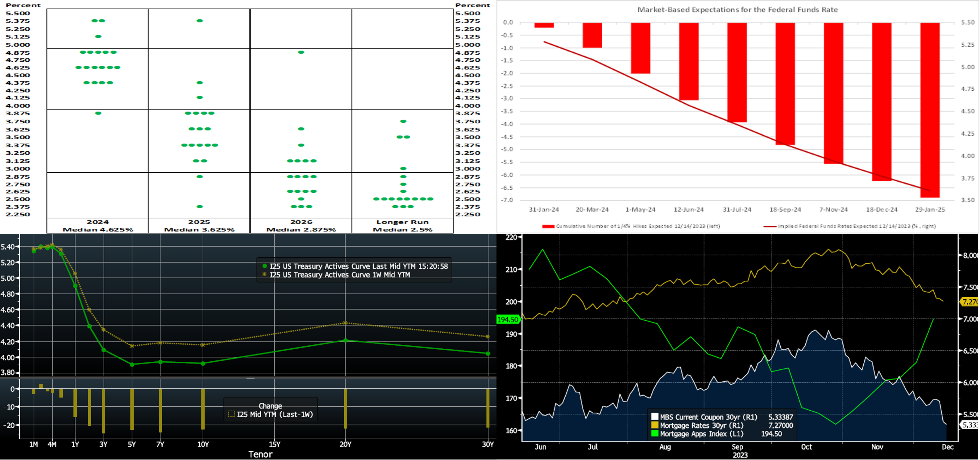Click the white MBS Current Coupon legend swatch

(x=655, y=417)
